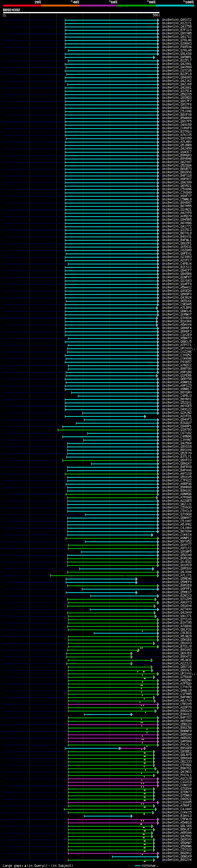This screenshot has height=868, width=197.
Task: Select the UniRef100_C6TCU5 label
Action: 176,71
